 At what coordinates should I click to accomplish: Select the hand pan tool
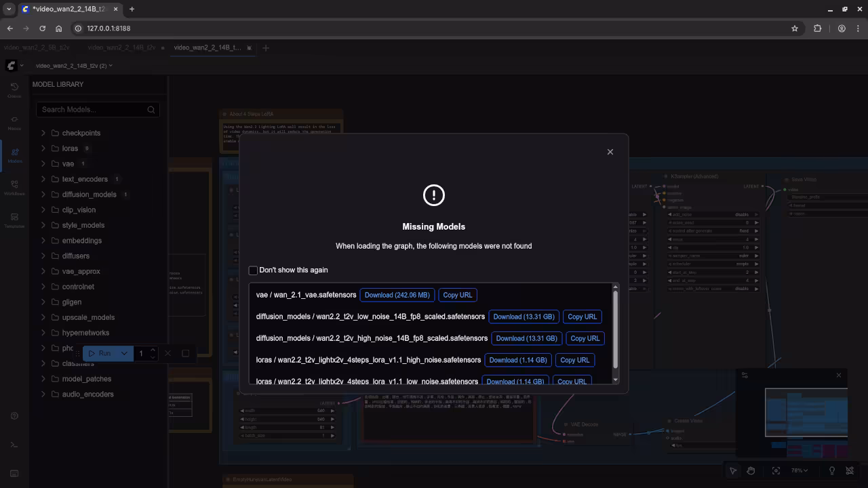(751, 470)
